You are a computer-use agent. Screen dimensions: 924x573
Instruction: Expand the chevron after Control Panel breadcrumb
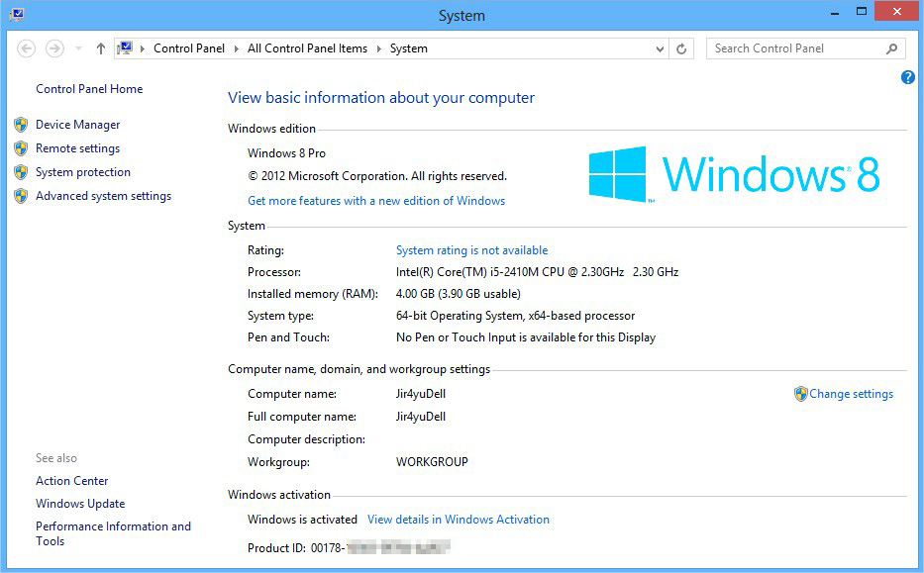tap(237, 48)
